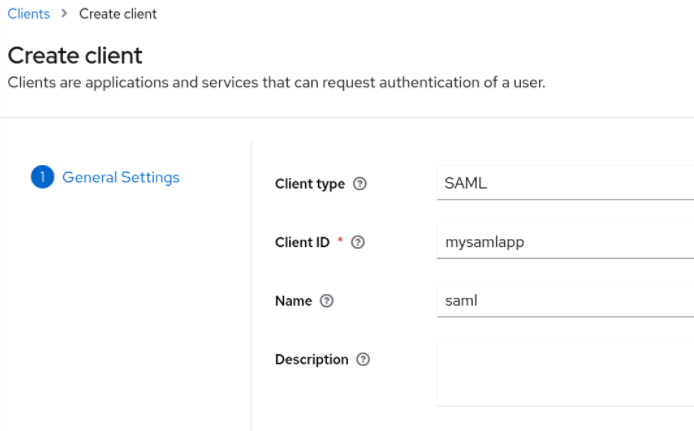Click the Create client breadcrumb item
The height and width of the screenshot is (431, 694).
pyautogui.click(x=118, y=14)
